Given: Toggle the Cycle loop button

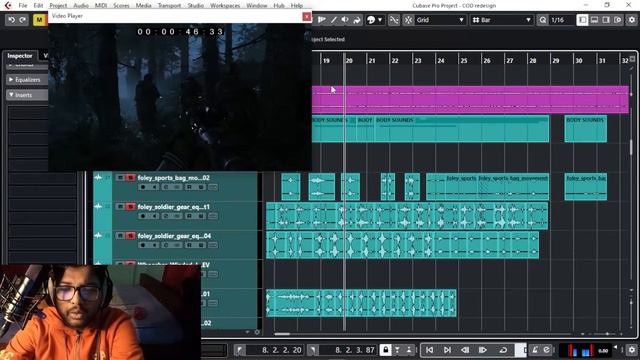Looking at the screenshot, I should (x=503, y=350).
